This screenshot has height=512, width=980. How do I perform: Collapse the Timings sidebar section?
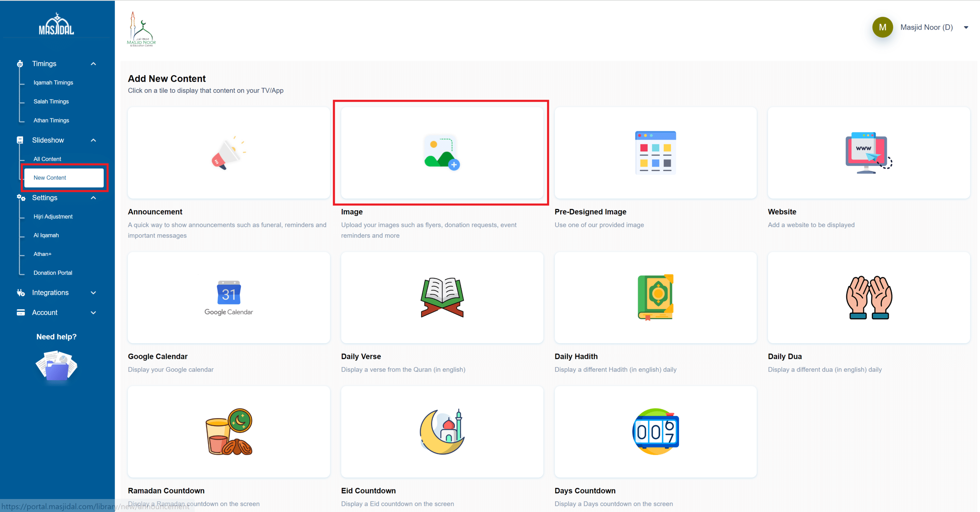[x=93, y=64]
